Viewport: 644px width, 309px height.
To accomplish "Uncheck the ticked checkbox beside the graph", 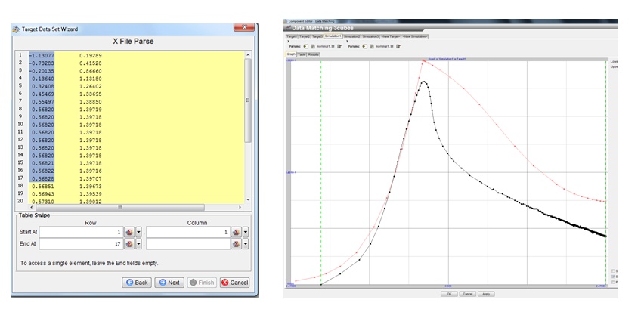I will coord(613,277).
